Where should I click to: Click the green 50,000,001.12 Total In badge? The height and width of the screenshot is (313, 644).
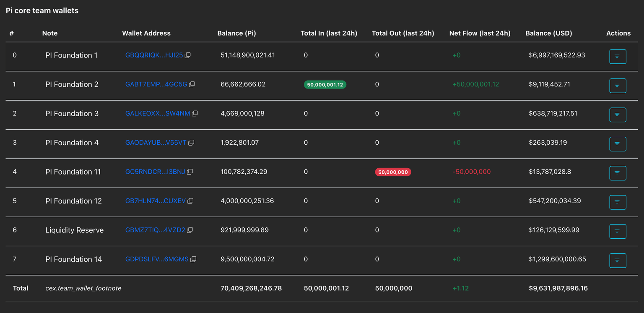tap(325, 85)
